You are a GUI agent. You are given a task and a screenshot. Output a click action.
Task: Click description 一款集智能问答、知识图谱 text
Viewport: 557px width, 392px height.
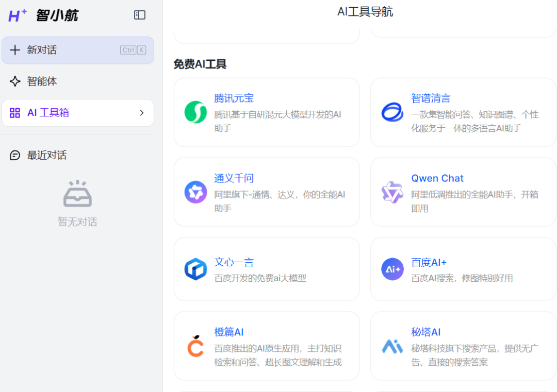475,122
